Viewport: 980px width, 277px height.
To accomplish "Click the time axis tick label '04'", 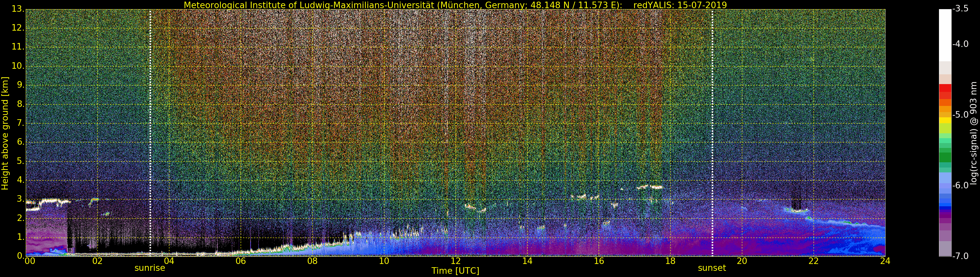I will (169, 261).
